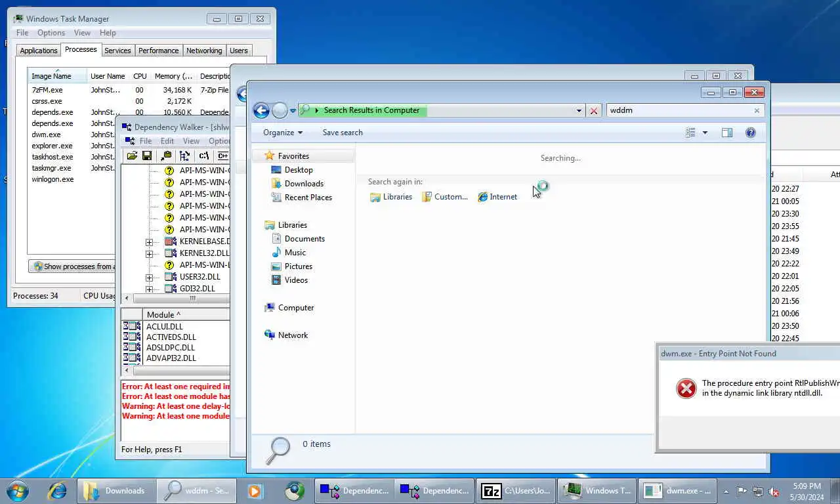Open the dwm.exe error taskbar button
The width and height of the screenshot is (840, 504).
[678, 490]
